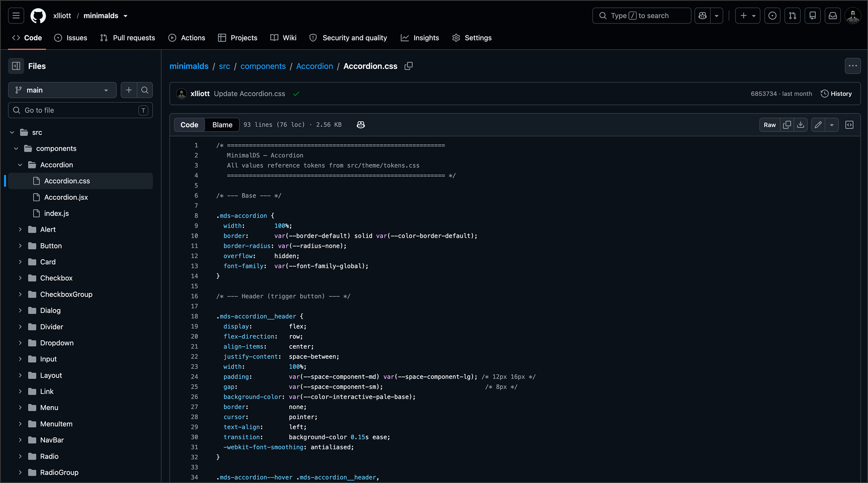
Task: Go to components in the breadcrumb
Action: [x=263, y=66]
